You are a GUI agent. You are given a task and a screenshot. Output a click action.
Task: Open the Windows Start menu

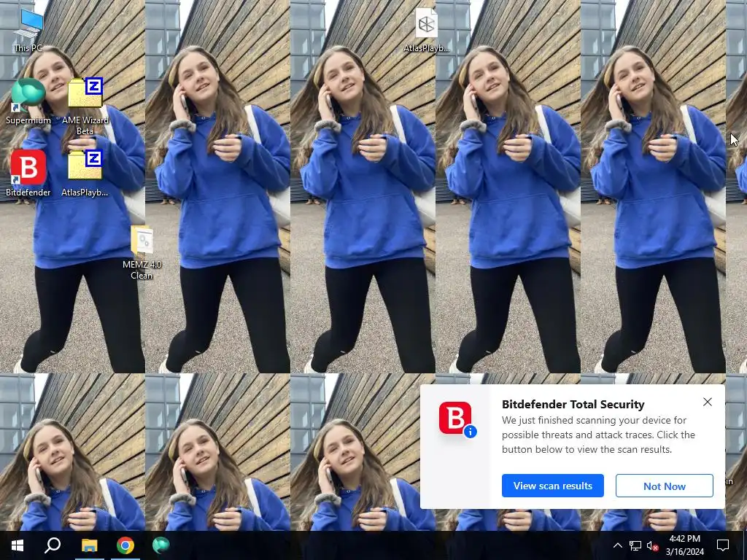tap(18, 545)
